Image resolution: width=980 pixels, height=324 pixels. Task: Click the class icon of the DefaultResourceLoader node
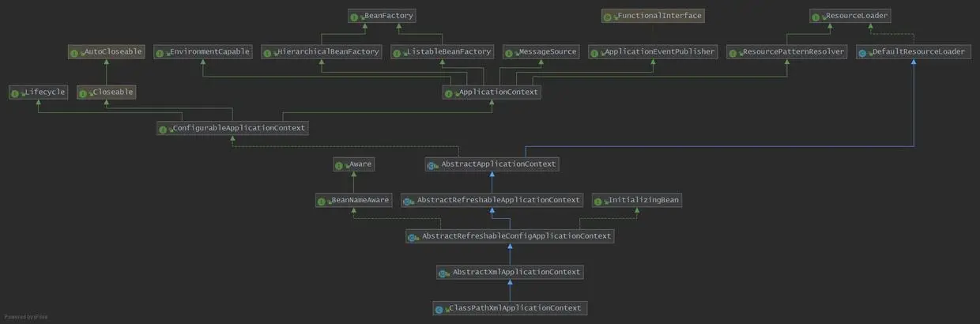point(864,53)
